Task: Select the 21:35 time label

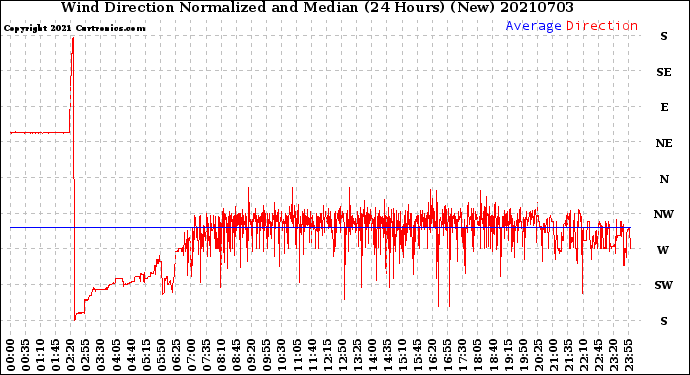Action: tap(568, 356)
